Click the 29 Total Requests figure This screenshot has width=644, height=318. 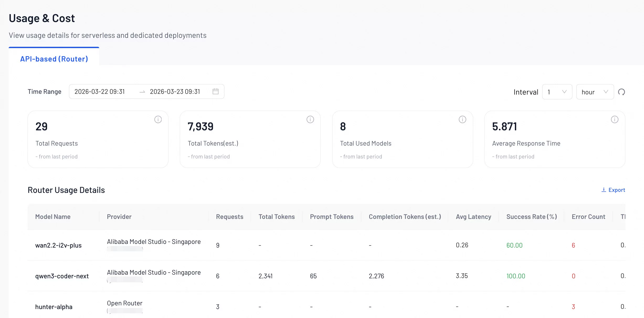(41, 127)
